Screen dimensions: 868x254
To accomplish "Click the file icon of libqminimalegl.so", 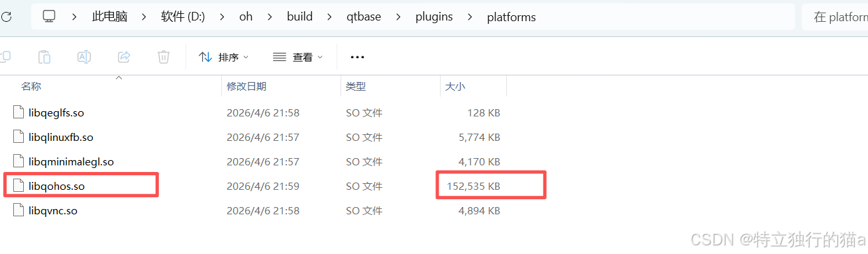I will coord(18,161).
